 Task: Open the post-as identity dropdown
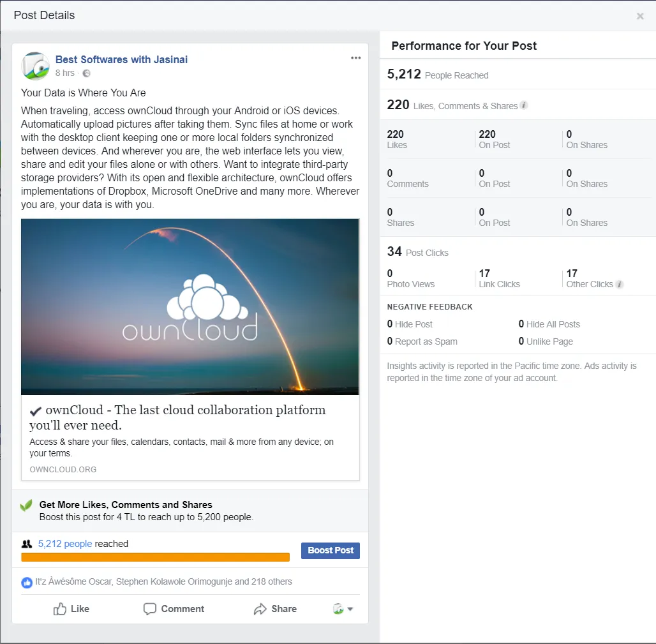click(343, 609)
